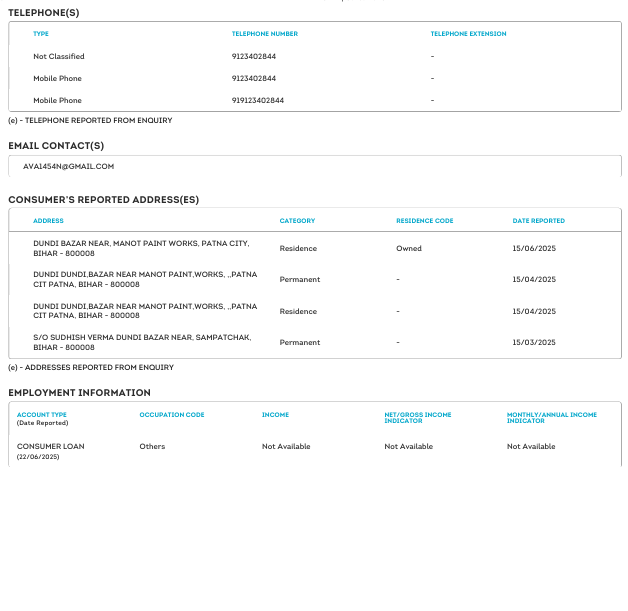Image resolution: width=628 pixels, height=611 pixels.
Task: Click the date 15/06/2025
Action: 533,248
